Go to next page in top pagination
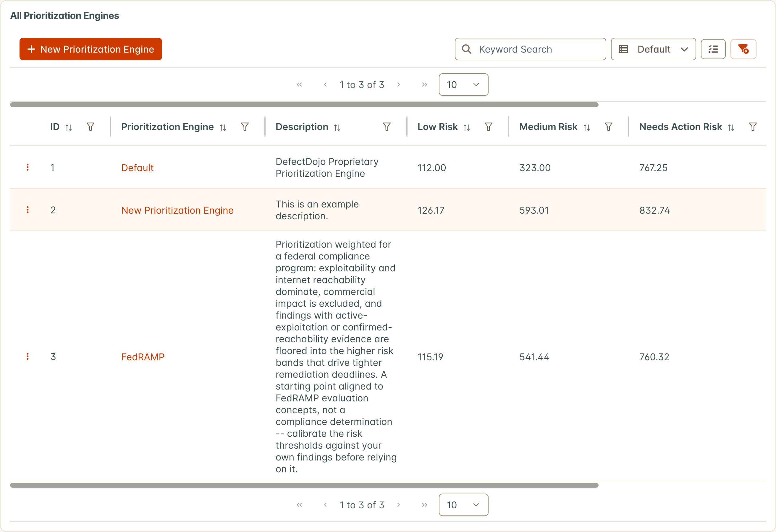Image resolution: width=776 pixels, height=532 pixels. click(x=398, y=85)
